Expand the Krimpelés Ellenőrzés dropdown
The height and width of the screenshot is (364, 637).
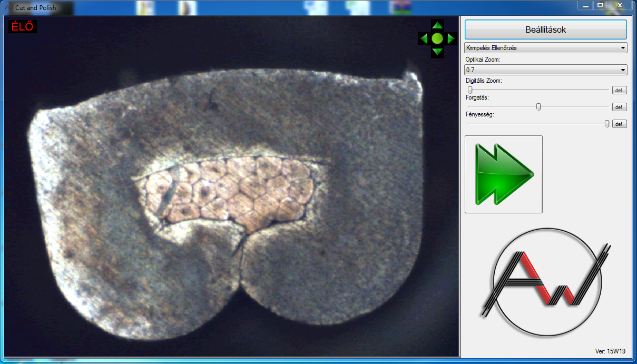click(545, 48)
